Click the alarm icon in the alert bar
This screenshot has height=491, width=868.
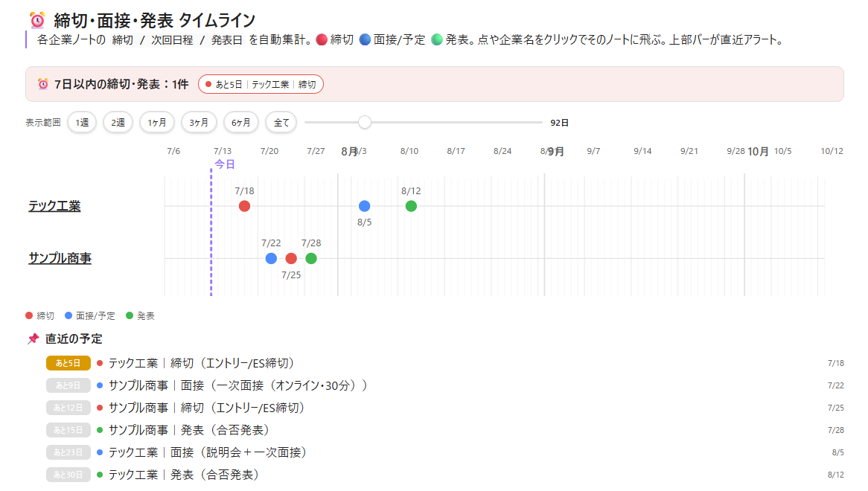42,84
